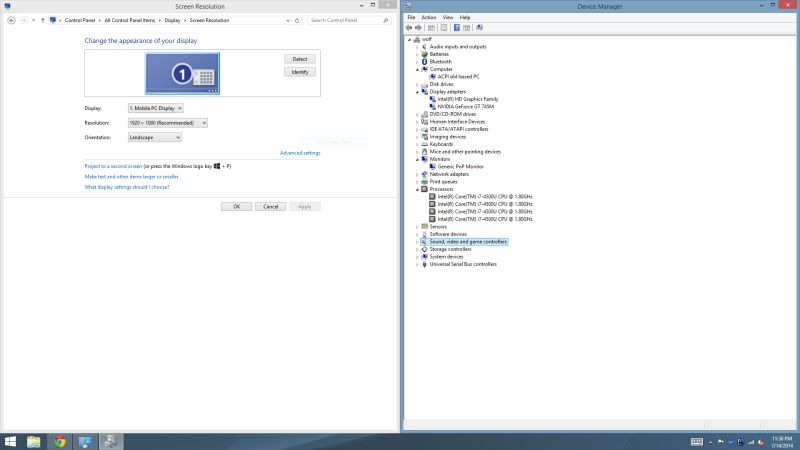This screenshot has width=800, height=450.
Task: Click the Universal Serial Bus controllers icon
Action: (424, 264)
